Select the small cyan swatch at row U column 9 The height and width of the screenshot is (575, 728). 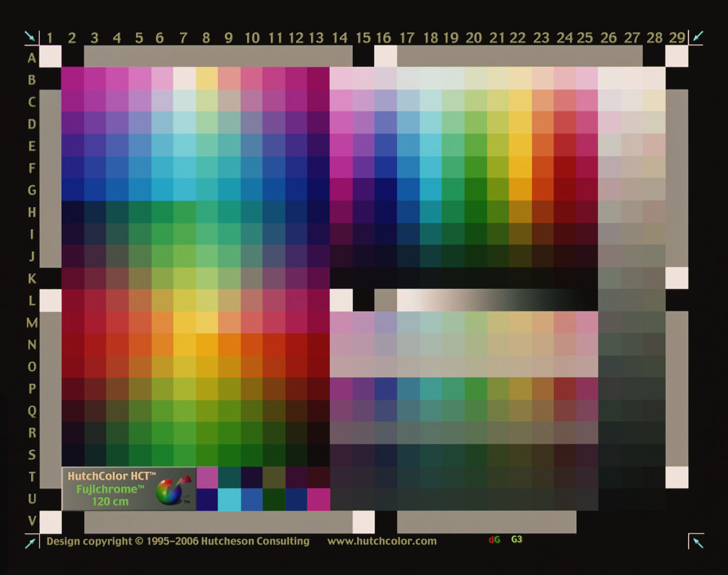point(229,499)
